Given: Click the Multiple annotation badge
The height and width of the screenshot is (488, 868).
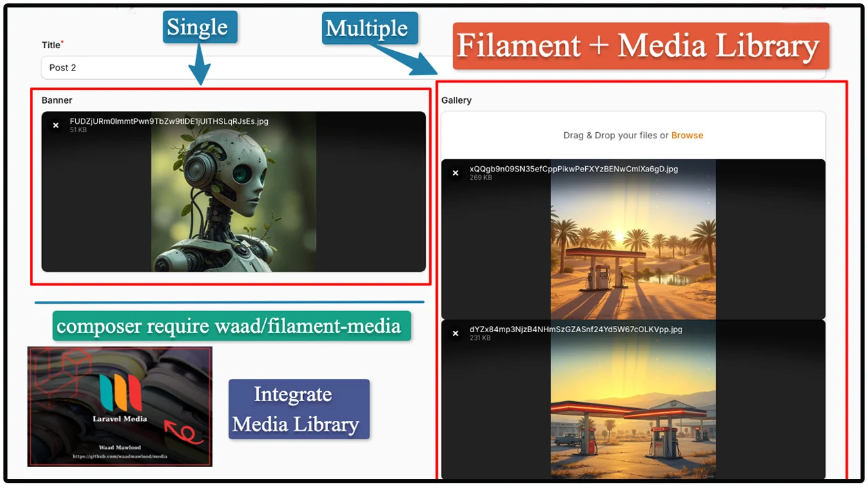Looking at the screenshot, I should pos(369,28).
